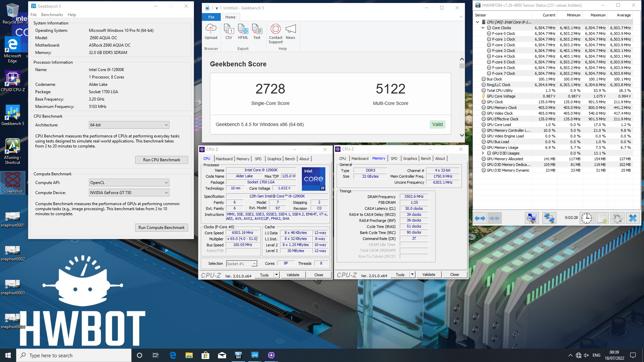Image resolution: width=644 pixels, height=362 pixels.
Task: Select the snapshot0001 desktop file
Action: pos(13,220)
